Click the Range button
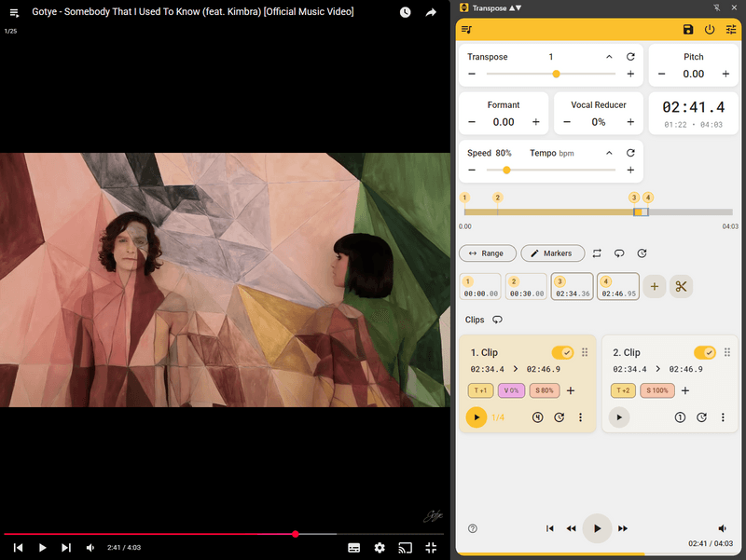 coord(487,253)
